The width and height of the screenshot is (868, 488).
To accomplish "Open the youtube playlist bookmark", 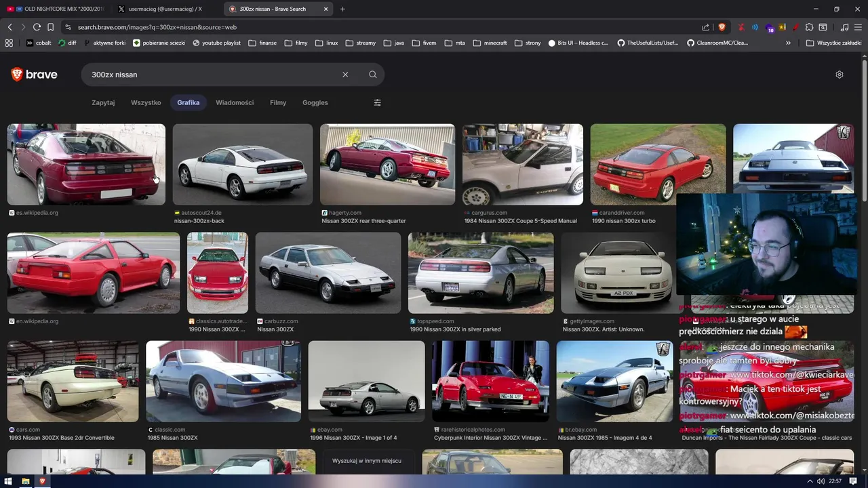I will pyautogui.click(x=217, y=43).
